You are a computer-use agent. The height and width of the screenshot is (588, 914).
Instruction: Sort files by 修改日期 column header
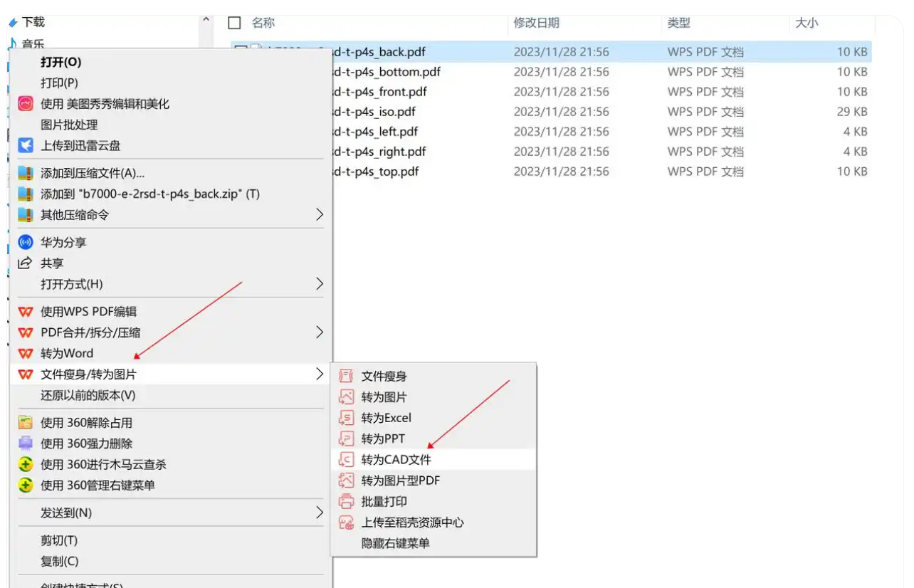point(536,23)
